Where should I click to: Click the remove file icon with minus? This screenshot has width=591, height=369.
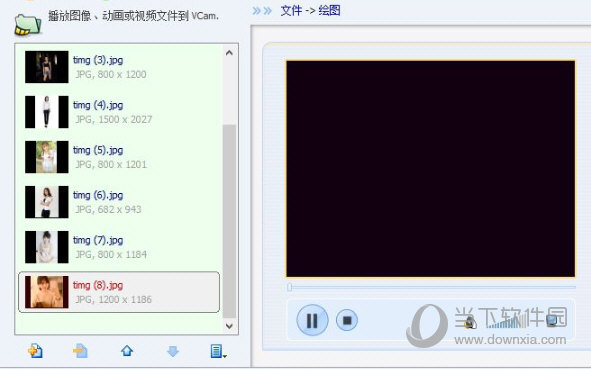click(80, 351)
